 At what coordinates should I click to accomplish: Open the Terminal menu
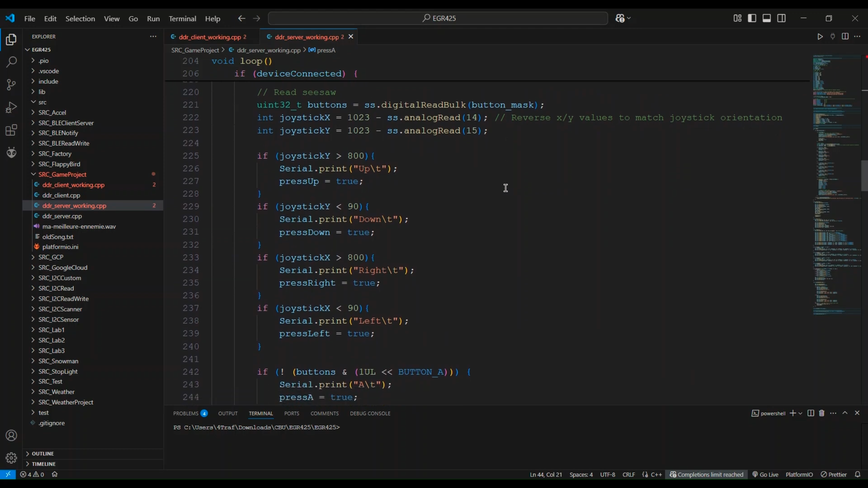tap(182, 19)
